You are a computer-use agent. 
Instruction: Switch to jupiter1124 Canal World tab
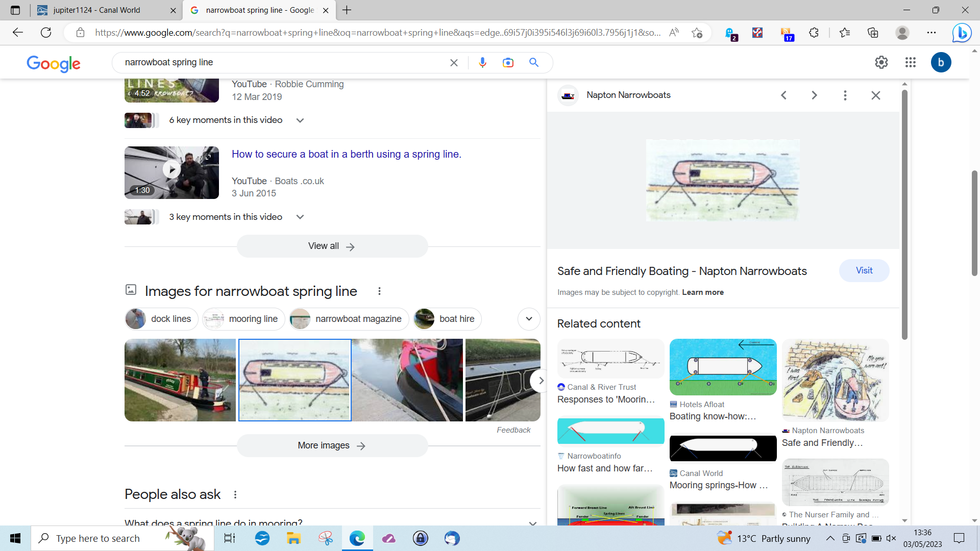point(97,10)
